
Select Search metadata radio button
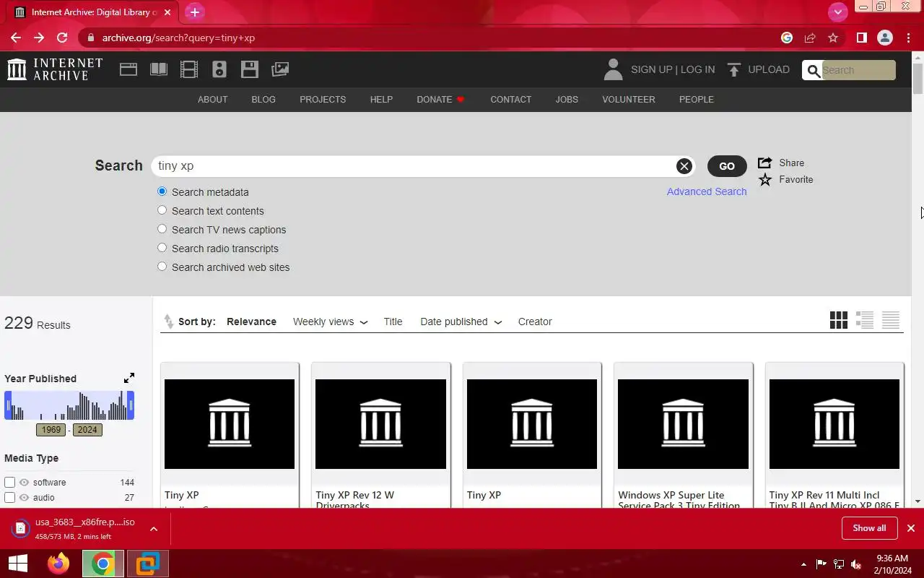click(162, 191)
